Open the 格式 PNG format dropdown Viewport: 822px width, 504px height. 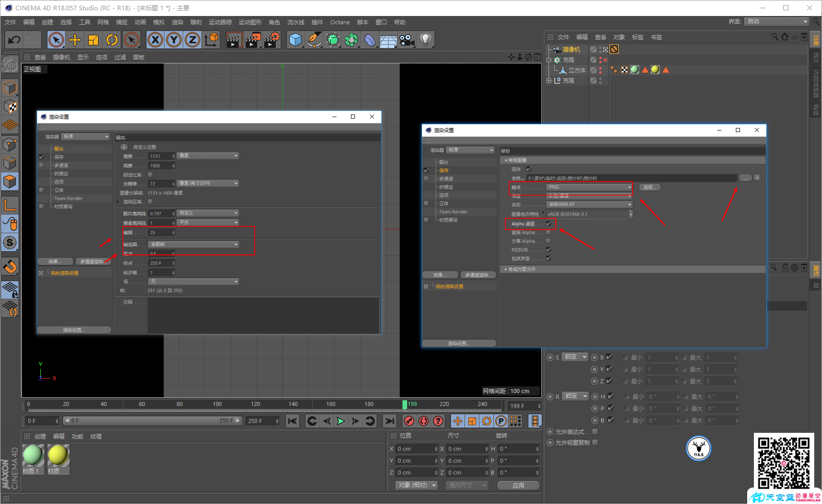click(589, 187)
